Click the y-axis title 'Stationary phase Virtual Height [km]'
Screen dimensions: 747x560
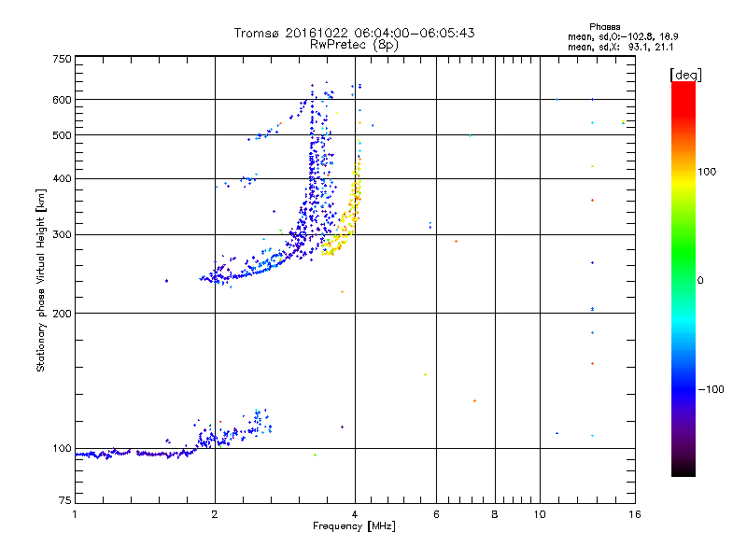click(40, 280)
